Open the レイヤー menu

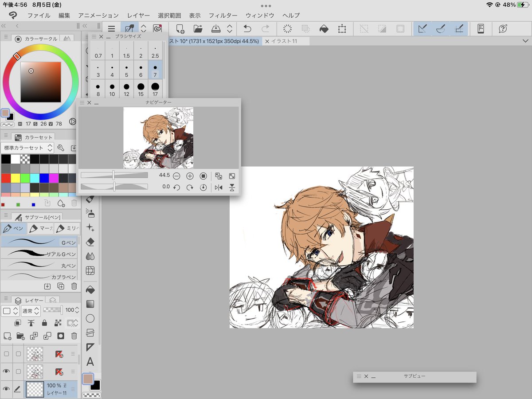[x=138, y=16]
